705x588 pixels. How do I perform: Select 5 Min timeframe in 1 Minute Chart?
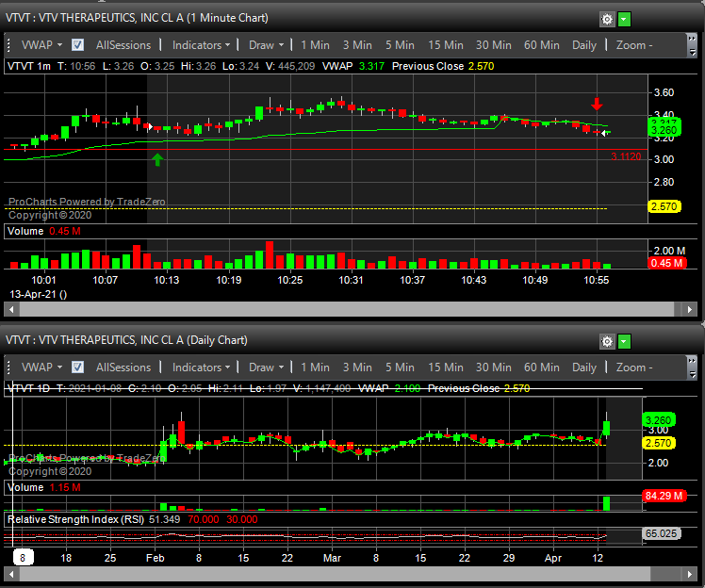click(400, 45)
